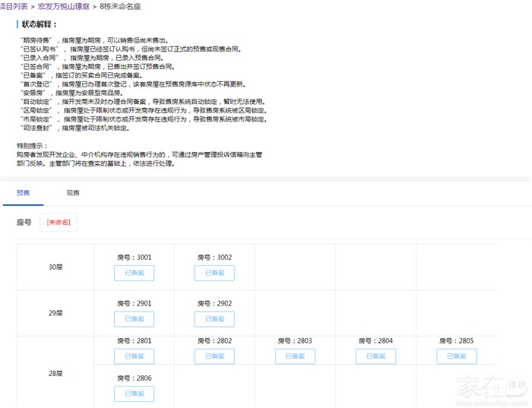Click 已备案 button for room 3002
The image size is (532, 408).
[214, 273]
